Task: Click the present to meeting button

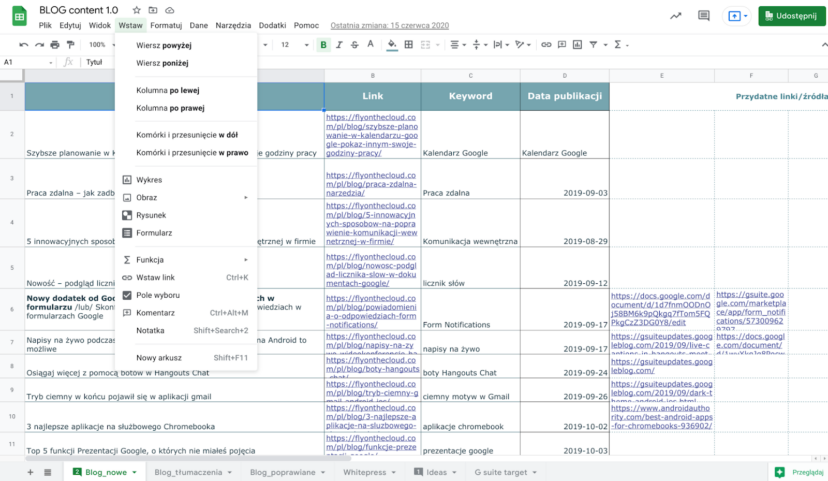Action: point(737,16)
